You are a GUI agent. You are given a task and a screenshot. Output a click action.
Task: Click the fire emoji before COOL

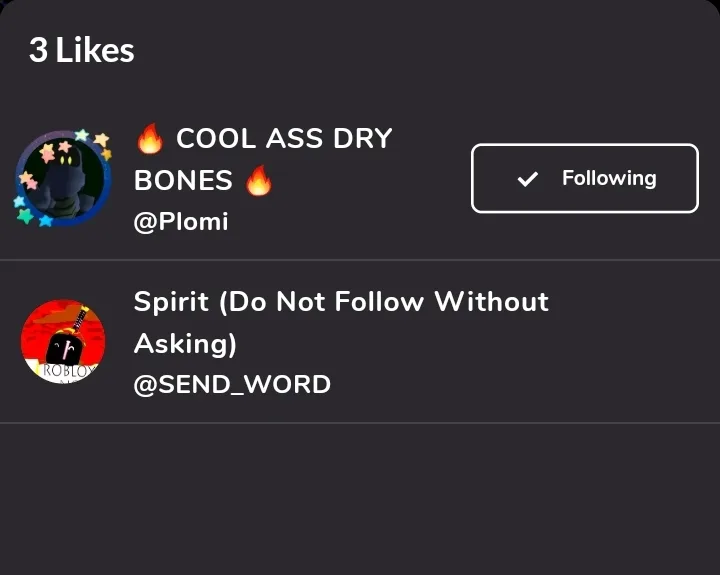[x=150, y=139]
